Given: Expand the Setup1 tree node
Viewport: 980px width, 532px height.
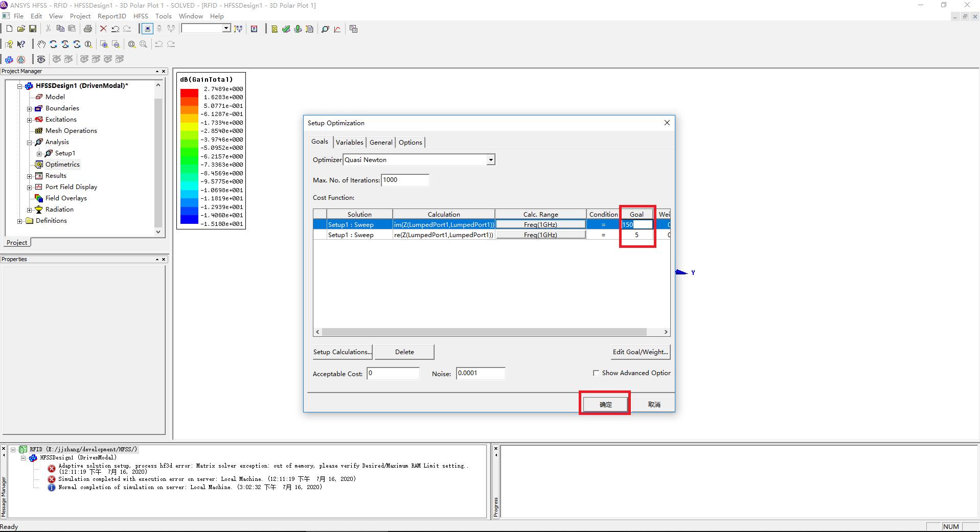Looking at the screenshot, I should coord(39,153).
